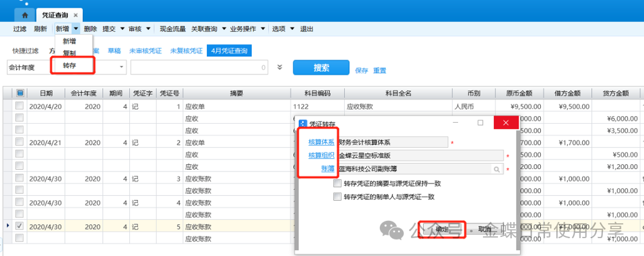Click the home icon tab
644x256 pixels.
click(24, 15)
